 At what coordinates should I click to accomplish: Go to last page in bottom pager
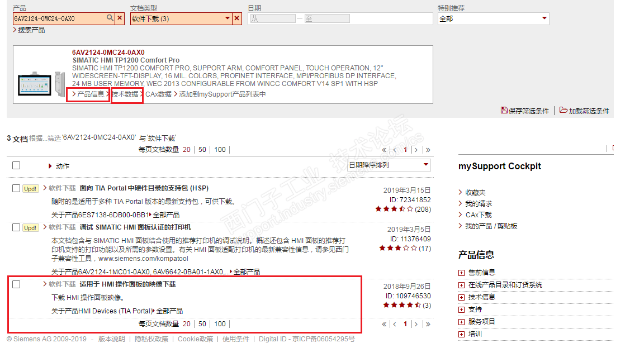pos(428,324)
